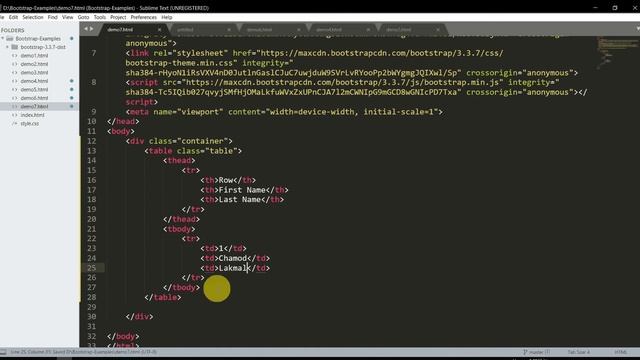
Task: Click the CSS file icon beside style.css
Action: tap(15, 123)
